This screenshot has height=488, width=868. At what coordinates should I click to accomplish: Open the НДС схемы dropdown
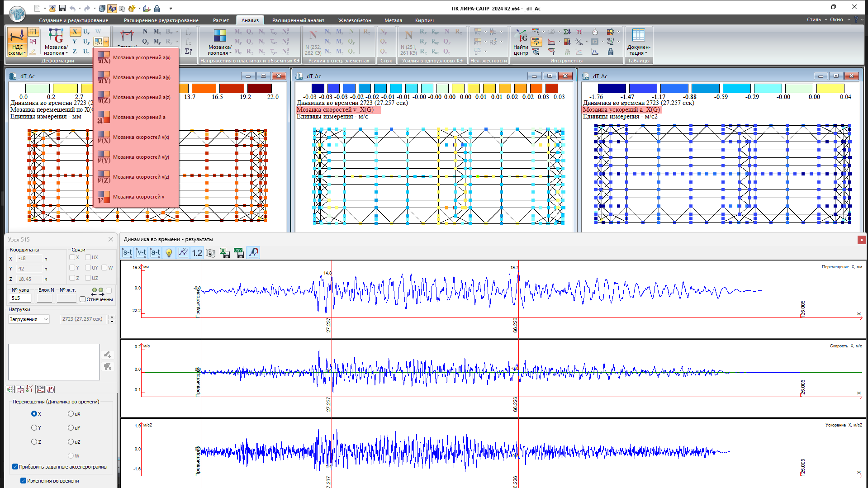pyautogui.click(x=17, y=50)
